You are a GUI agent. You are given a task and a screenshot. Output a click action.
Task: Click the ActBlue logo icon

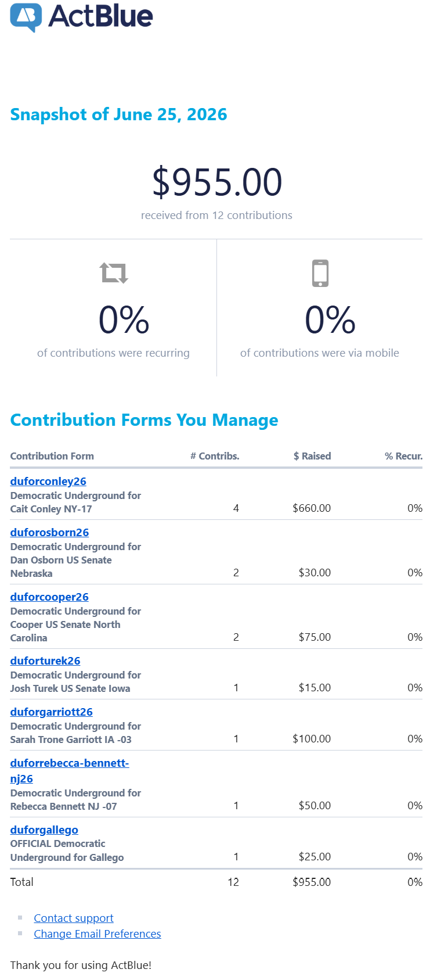26,17
